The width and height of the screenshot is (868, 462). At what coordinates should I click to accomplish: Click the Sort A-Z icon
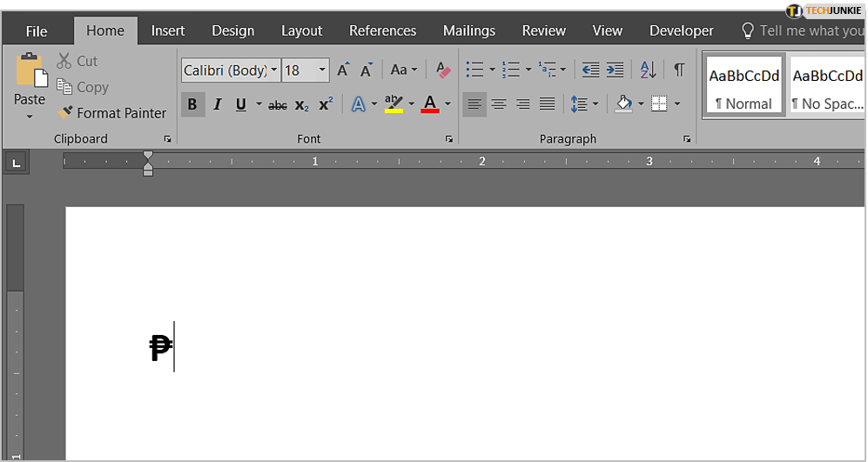[x=648, y=70]
